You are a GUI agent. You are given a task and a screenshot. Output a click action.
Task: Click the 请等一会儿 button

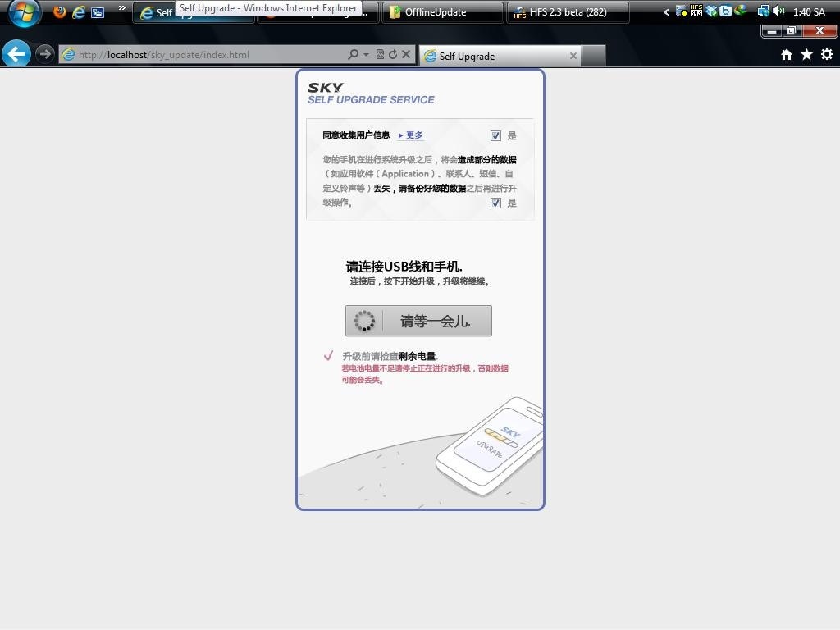click(x=418, y=321)
